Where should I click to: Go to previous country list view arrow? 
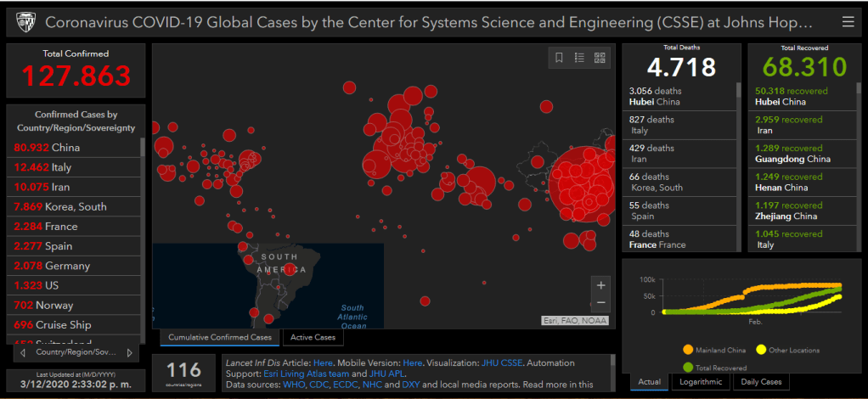[x=23, y=352]
